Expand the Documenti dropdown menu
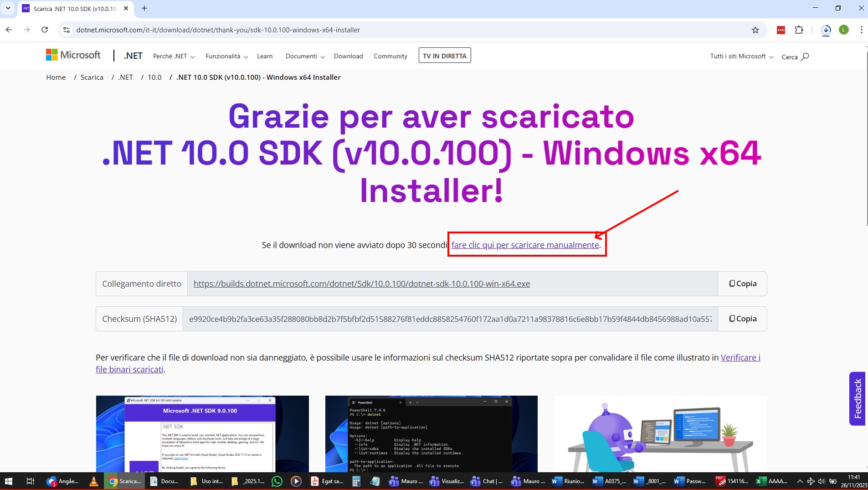The width and height of the screenshot is (868, 490). (305, 57)
